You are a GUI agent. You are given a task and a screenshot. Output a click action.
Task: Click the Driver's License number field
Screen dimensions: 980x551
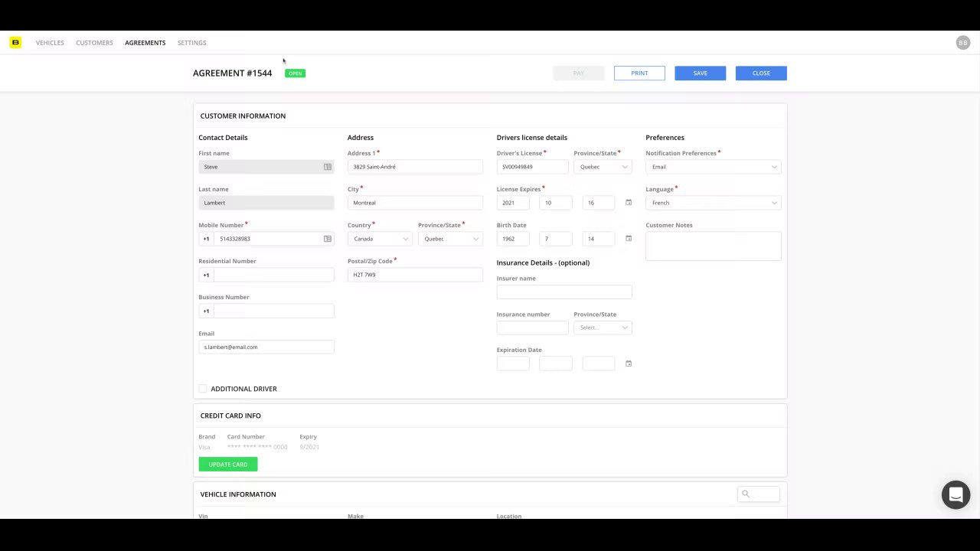coord(532,167)
